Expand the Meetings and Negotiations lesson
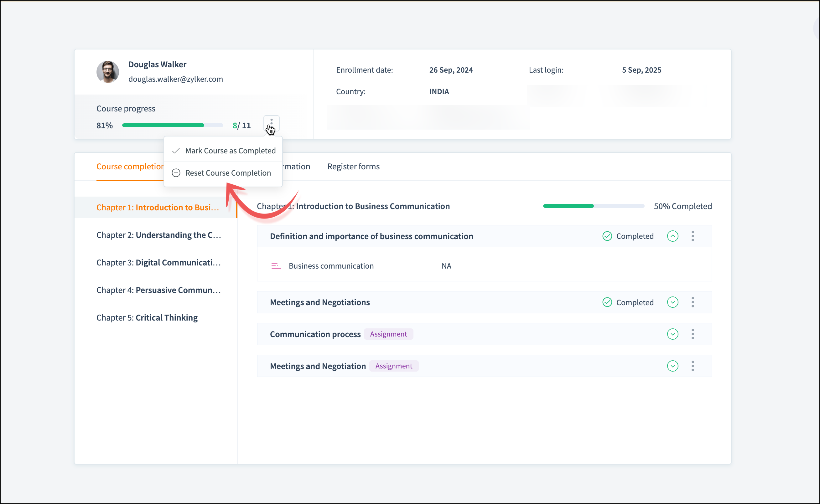The image size is (820, 504). [672, 302]
